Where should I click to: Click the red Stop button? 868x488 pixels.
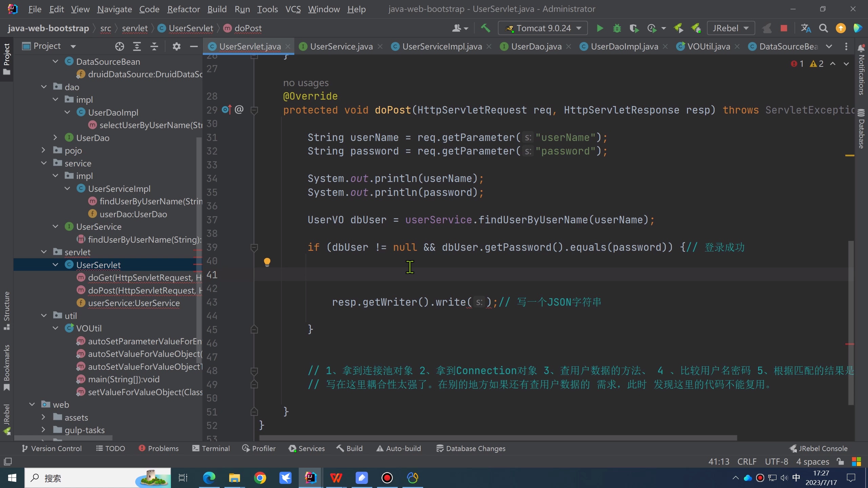pos(784,28)
